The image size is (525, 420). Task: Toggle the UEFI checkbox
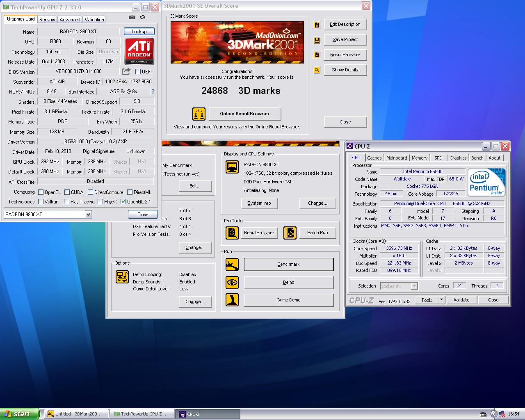[x=138, y=71]
